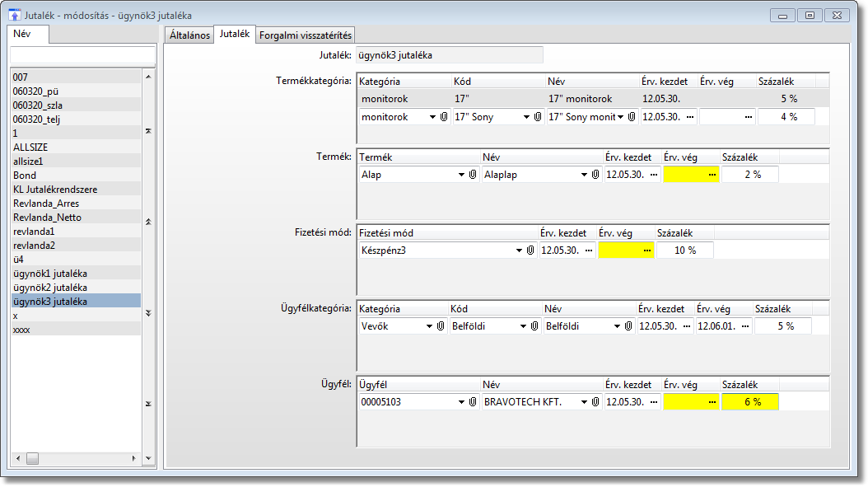Edit the 6 % percent field
Viewport: 868px width, 487px height.
coord(750,402)
